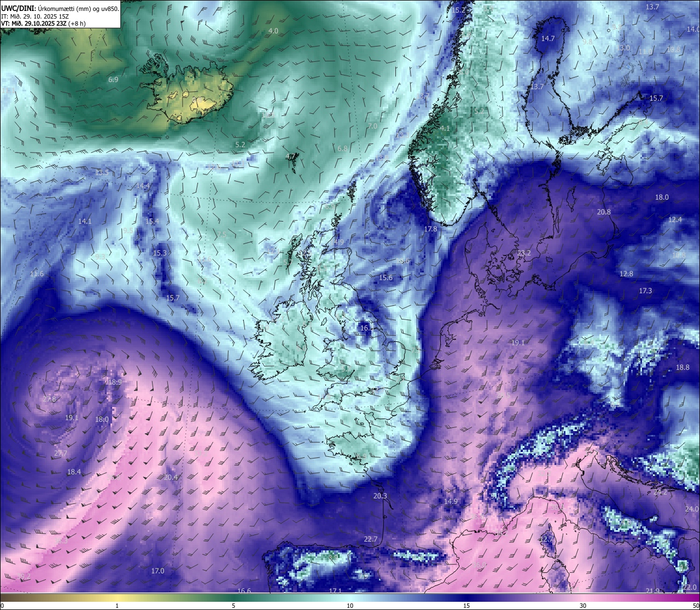
Task: Click the 4.0 value north of Iceland
Action: 273,31
